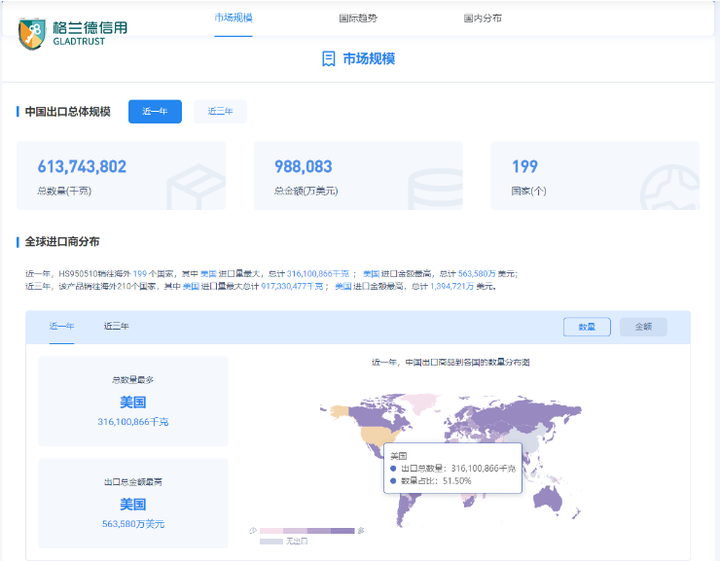Open the 近三年 tab in map panel
Screen dimensions: 720x561
click(116, 326)
